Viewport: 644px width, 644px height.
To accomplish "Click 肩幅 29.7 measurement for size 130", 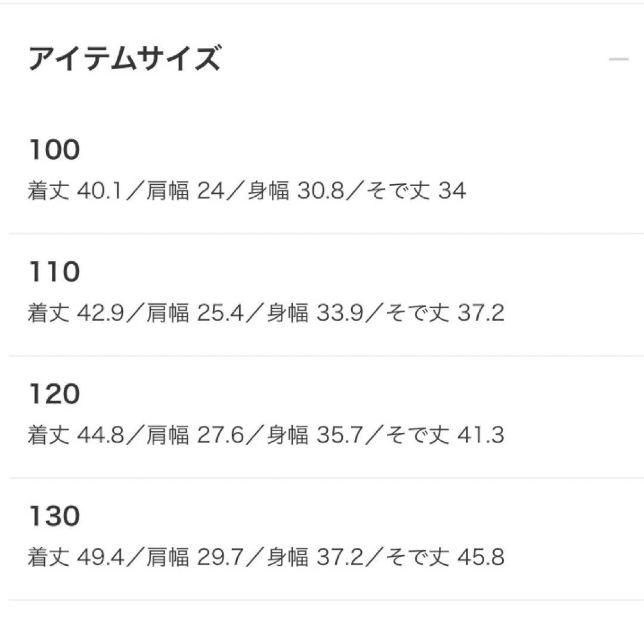I will [x=194, y=558].
